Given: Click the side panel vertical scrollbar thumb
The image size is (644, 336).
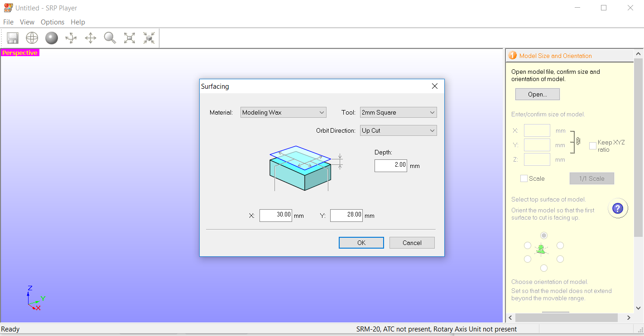Looking at the screenshot, I should [x=639, y=148].
